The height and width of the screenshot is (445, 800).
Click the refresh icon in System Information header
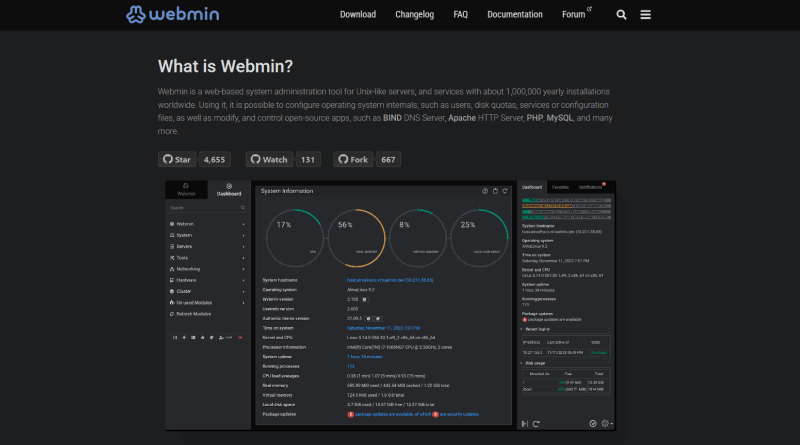(505, 191)
